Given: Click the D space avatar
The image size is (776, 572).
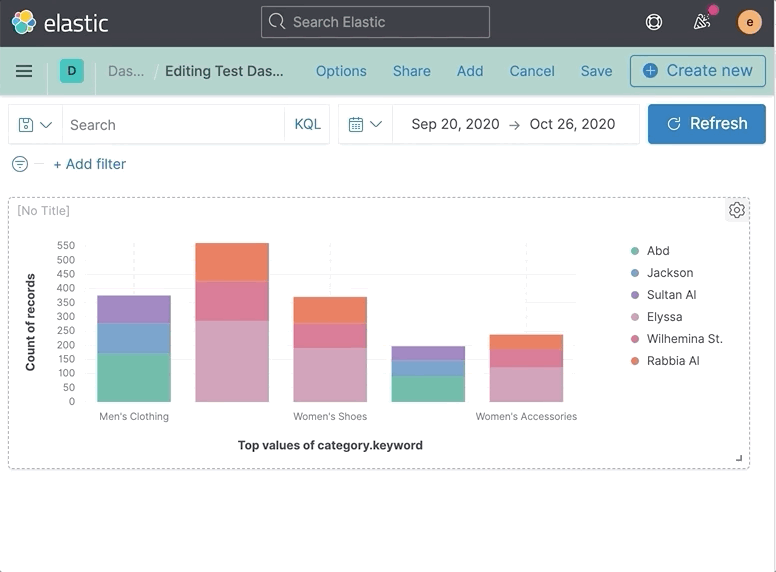Looking at the screenshot, I should coord(72,71).
